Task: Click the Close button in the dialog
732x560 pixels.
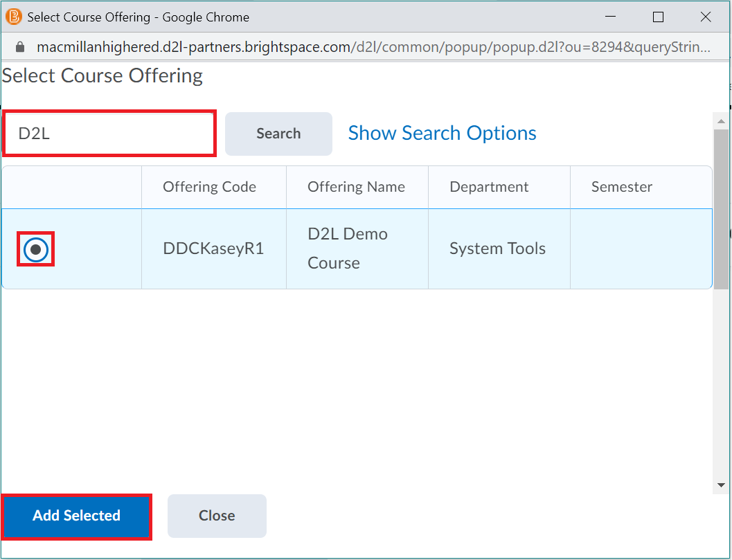Action: (217, 515)
